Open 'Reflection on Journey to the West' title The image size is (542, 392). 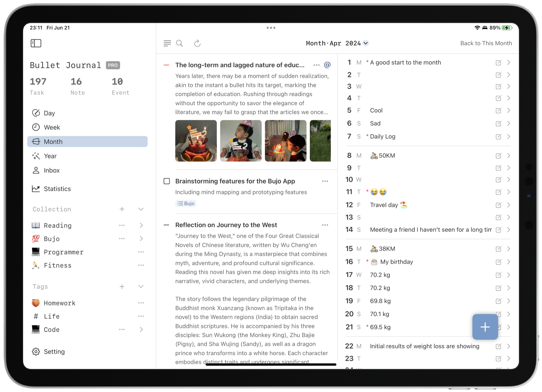tap(226, 225)
